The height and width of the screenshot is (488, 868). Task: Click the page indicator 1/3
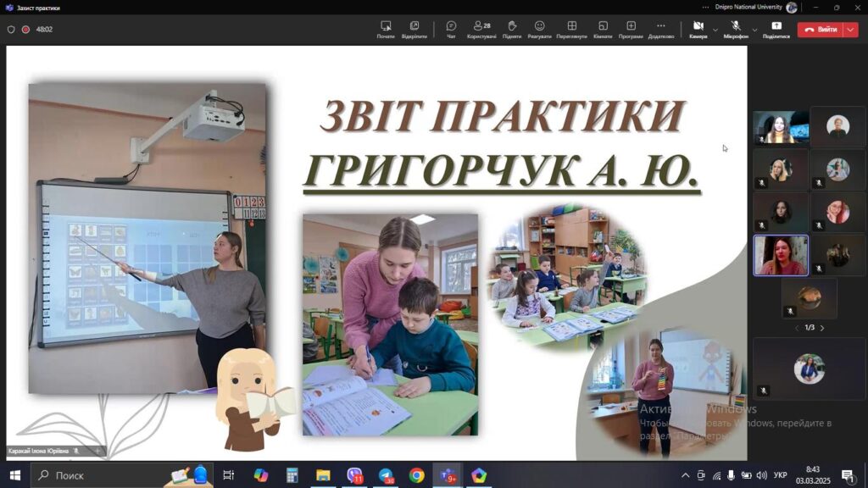[810, 328]
